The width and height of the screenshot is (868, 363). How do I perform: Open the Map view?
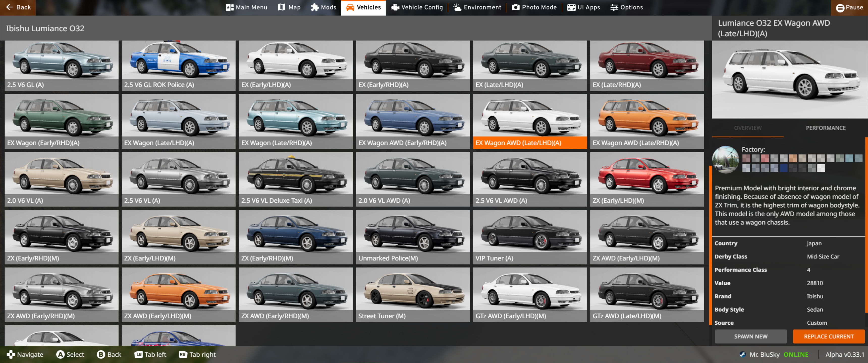[x=289, y=7]
